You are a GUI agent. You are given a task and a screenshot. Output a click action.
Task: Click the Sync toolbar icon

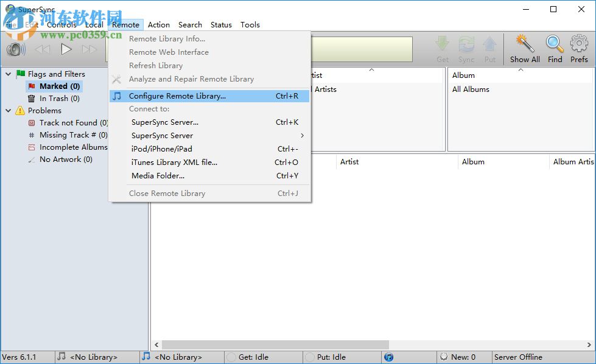click(x=466, y=44)
